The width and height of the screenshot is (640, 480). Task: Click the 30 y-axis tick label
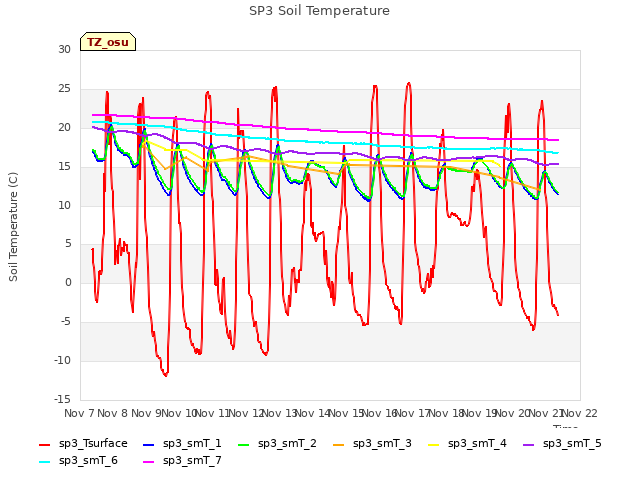tap(64, 50)
